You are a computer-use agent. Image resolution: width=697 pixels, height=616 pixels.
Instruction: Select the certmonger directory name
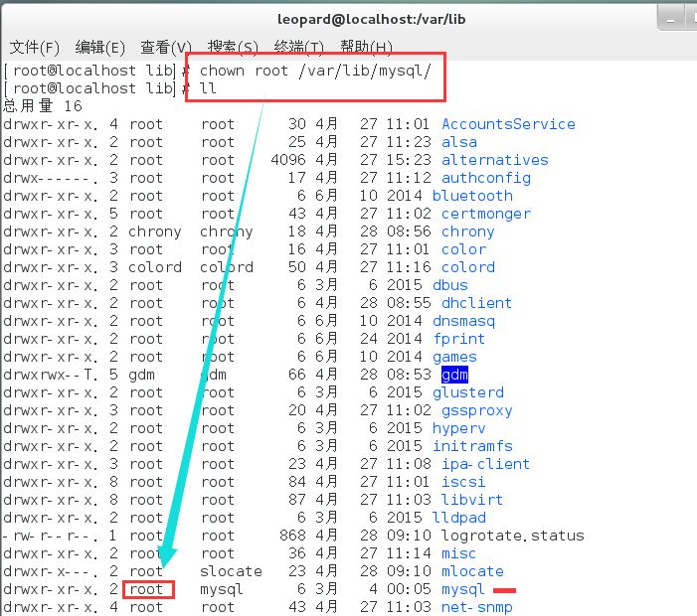(x=486, y=214)
